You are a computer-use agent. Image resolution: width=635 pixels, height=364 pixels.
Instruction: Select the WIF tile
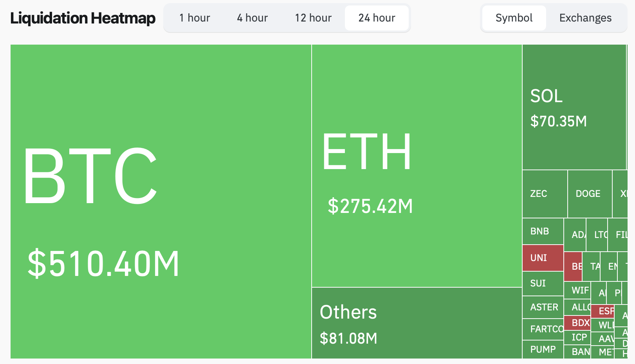pyautogui.click(x=577, y=290)
